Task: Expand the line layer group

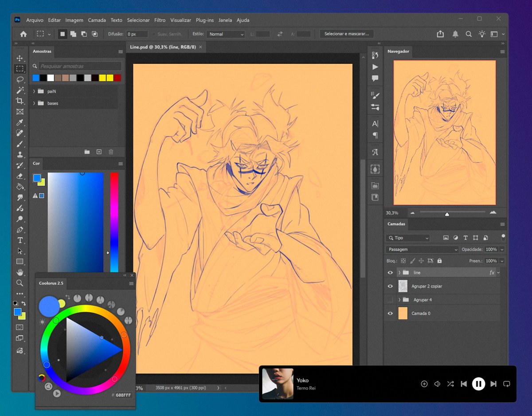Action: click(399, 273)
